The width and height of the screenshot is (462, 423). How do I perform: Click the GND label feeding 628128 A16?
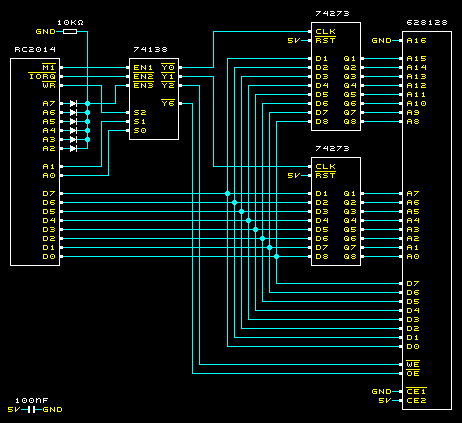click(x=382, y=41)
